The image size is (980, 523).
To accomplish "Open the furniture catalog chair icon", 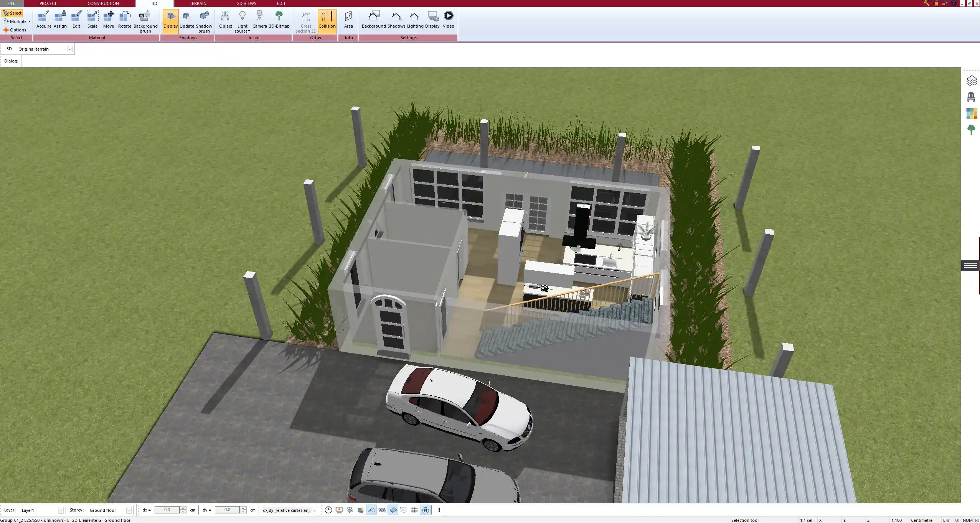I will pyautogui.click(x=971, y=97).
